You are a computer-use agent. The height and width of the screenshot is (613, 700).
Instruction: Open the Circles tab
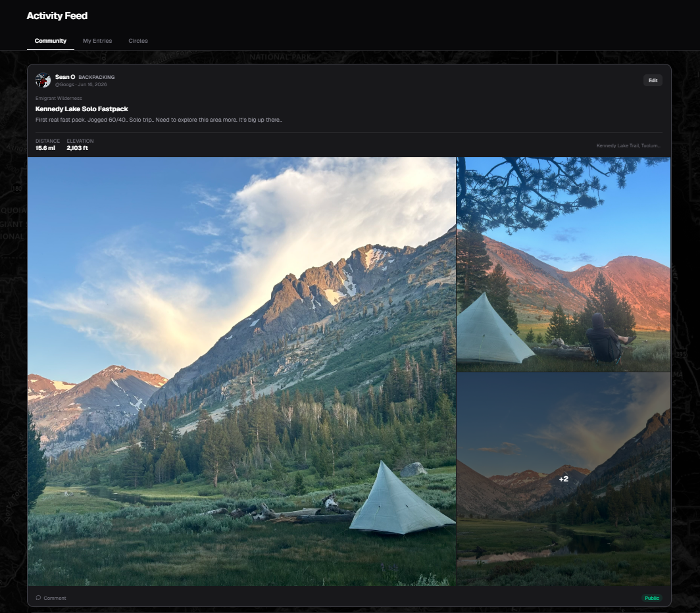(138, 41)
